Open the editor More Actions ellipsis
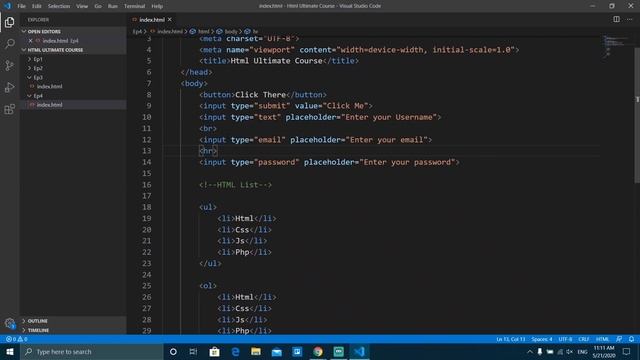Screen dimensions: 640x360 pyautogui.click(x=630, y=19)
